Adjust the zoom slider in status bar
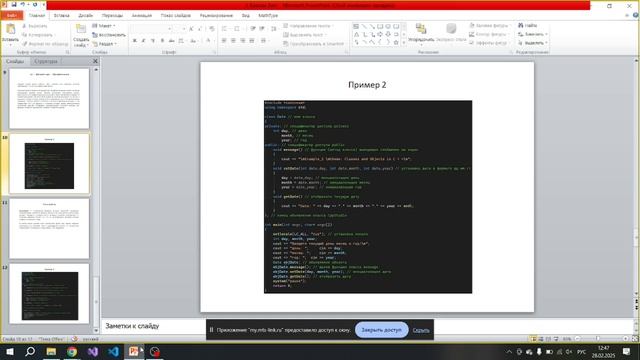The image size is (640, 360). tap(598, 339)
